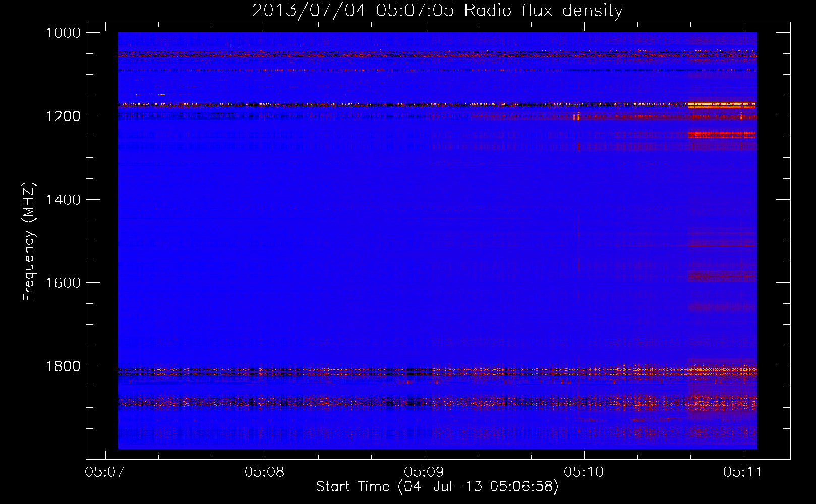Click the 05:07 time tick label

(x=105, y=472)
